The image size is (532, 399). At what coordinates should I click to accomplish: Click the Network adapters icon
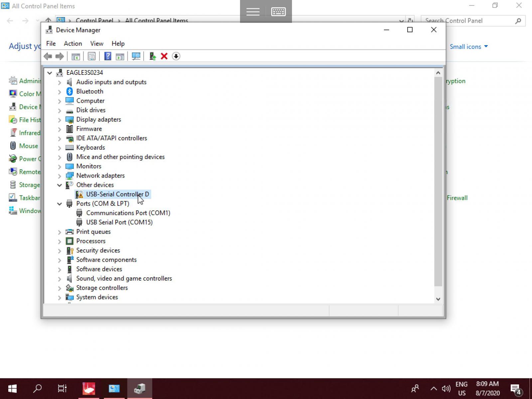click(69, 176)
